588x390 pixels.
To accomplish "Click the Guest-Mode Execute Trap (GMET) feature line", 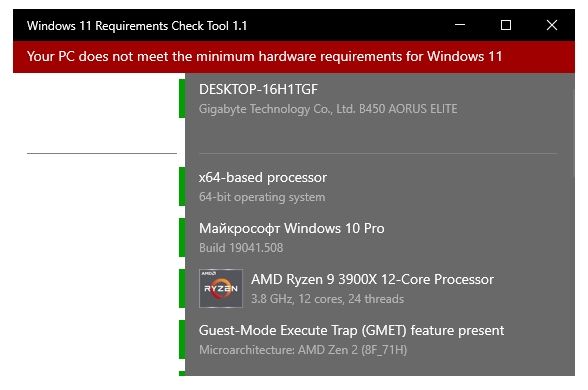I will [351, 330].
